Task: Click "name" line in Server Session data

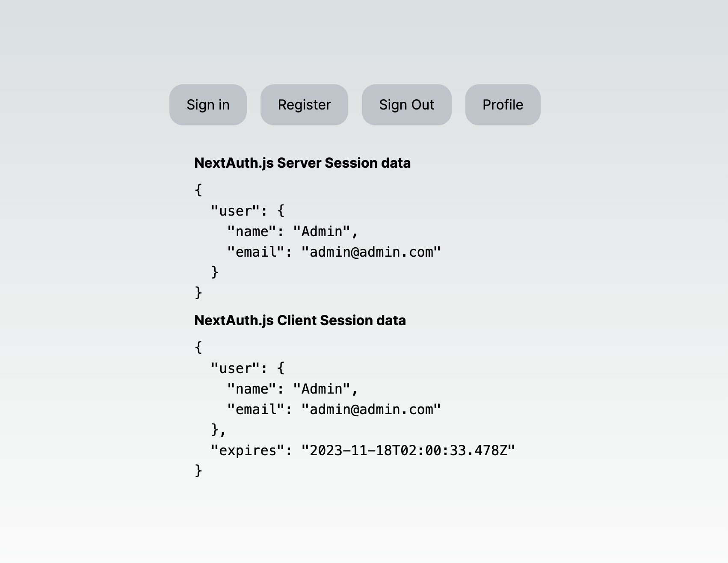Action: coord(293,231)
